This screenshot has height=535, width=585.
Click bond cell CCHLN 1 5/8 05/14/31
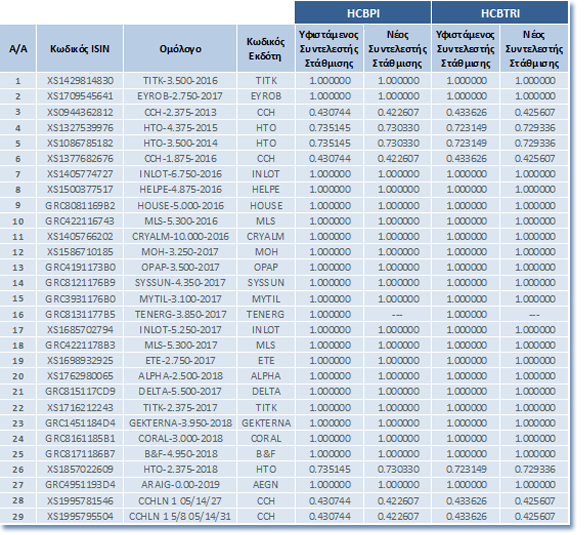coord(180,516)
